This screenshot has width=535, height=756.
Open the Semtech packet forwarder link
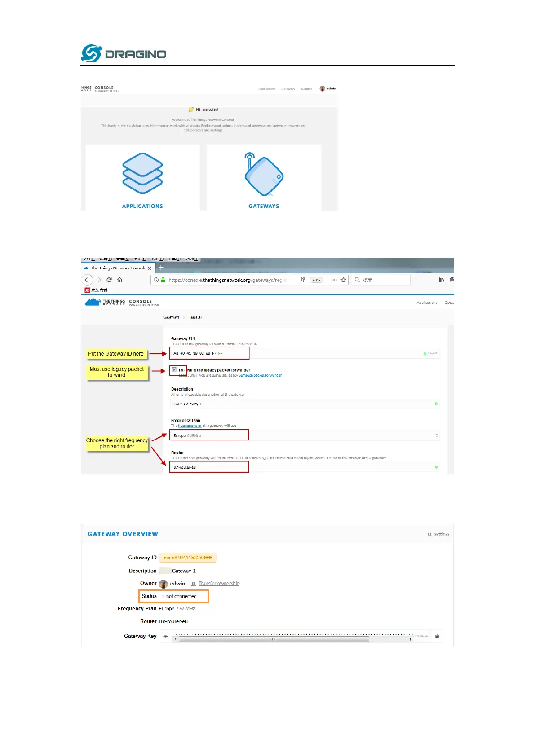pyautogui.click(x=260, y=375)
